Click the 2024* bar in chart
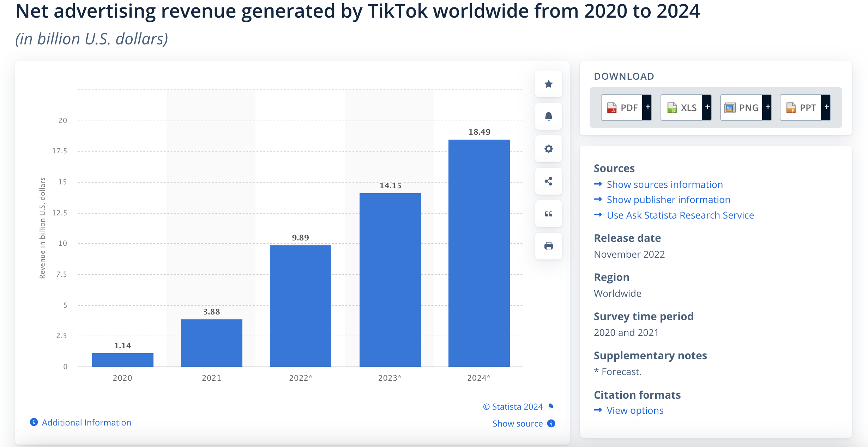Image resolution: width=868 pixels, height=447 pixels. tap(479, 253)
